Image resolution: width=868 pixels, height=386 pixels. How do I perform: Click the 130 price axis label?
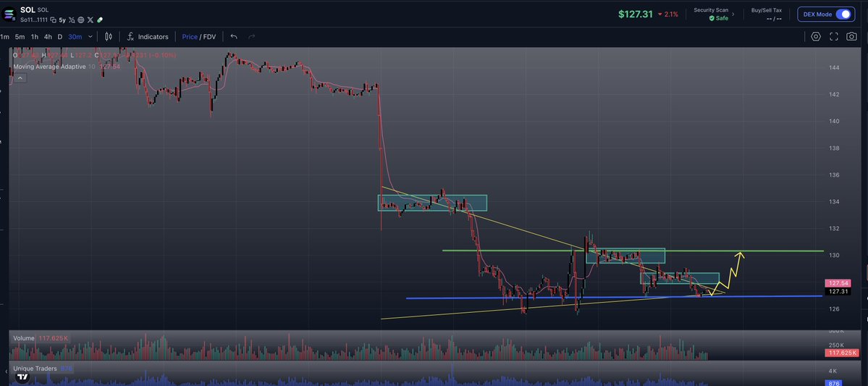point(835,256)
